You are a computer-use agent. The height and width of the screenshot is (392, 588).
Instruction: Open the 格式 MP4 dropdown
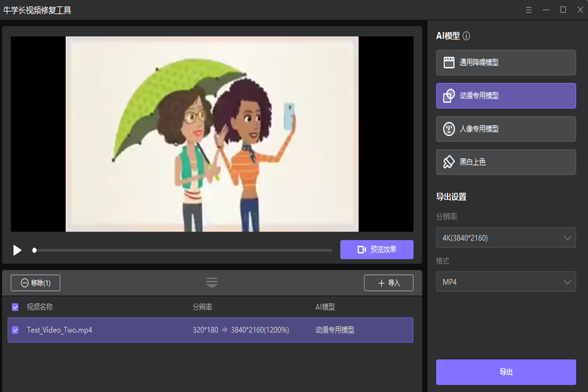coord(506,282)
